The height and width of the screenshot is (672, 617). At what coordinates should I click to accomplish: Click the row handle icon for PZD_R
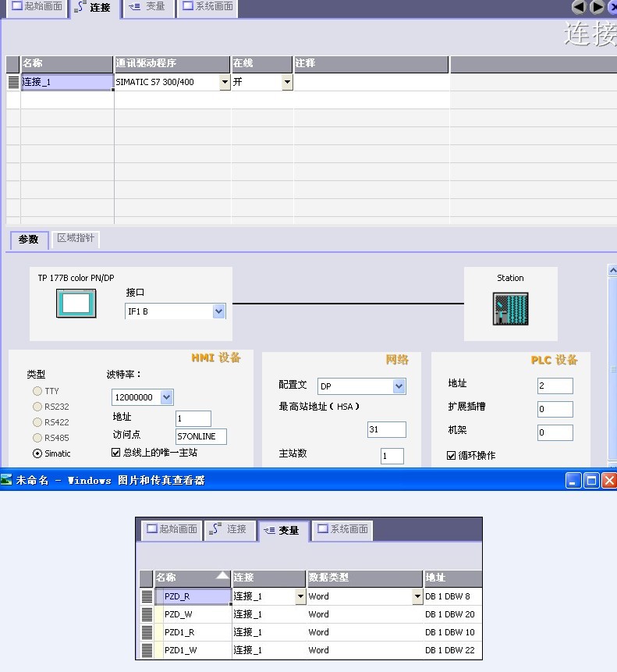(147, 596)
